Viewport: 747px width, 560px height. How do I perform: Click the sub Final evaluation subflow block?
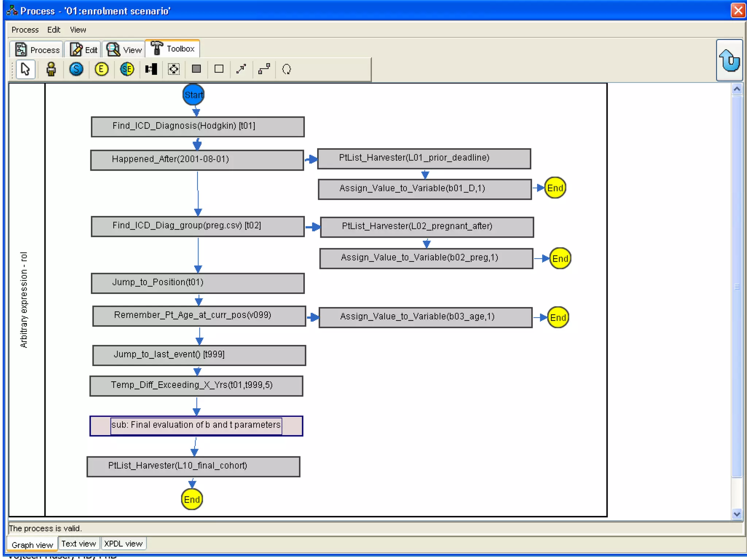point(196,425)
